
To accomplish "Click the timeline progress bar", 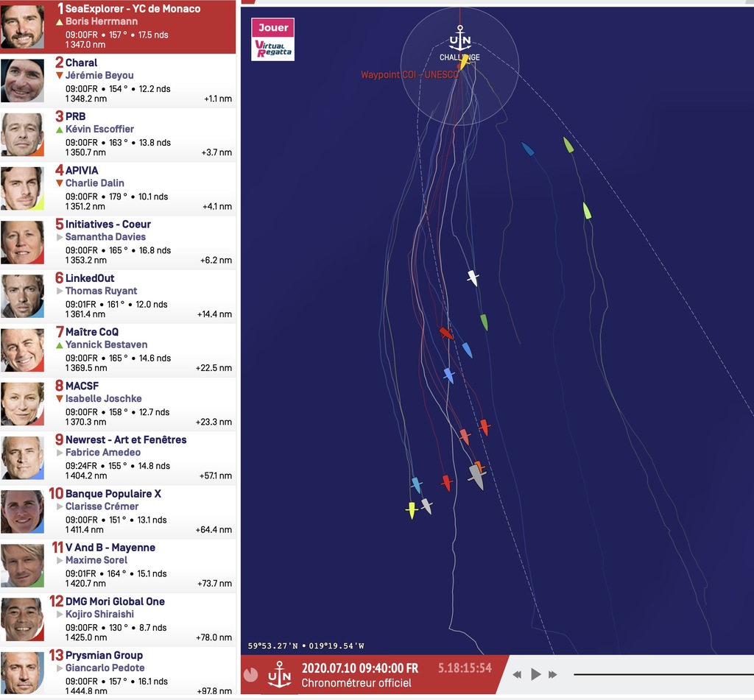I will tap(663, 674).
